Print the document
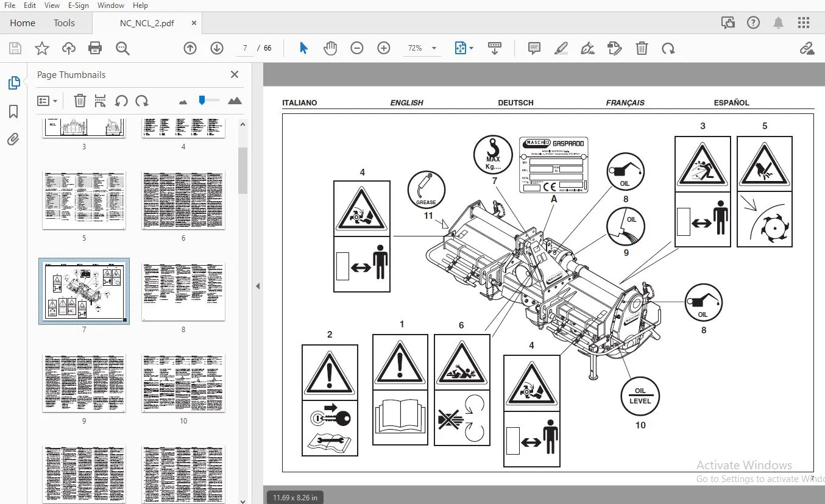This screenshot has height=504, width=825. click(95, 49)
